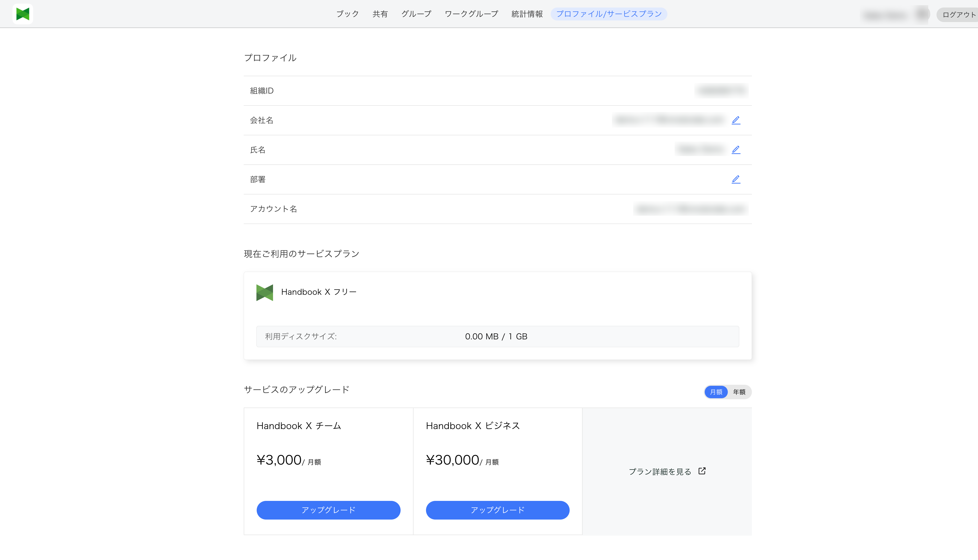Click the プロファイル section heading
The height and width of the screenshot is (560, 978).
point(270,58)
